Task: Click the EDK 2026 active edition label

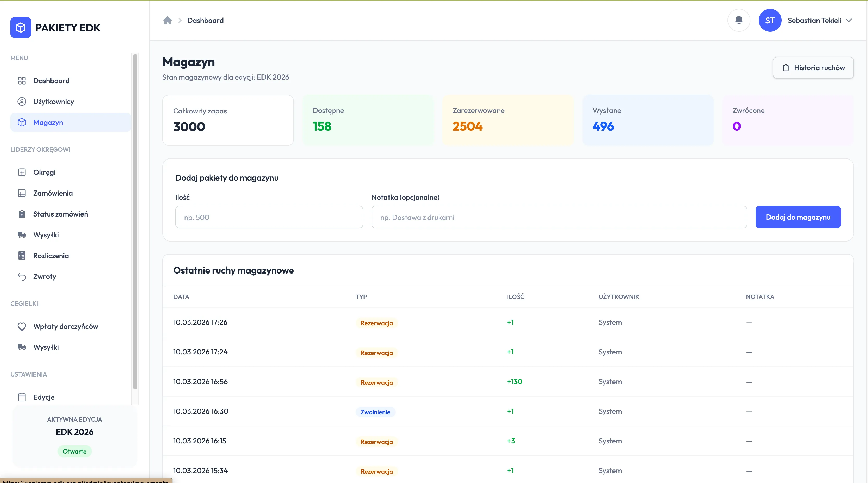Action: click(x=74, y=432)
